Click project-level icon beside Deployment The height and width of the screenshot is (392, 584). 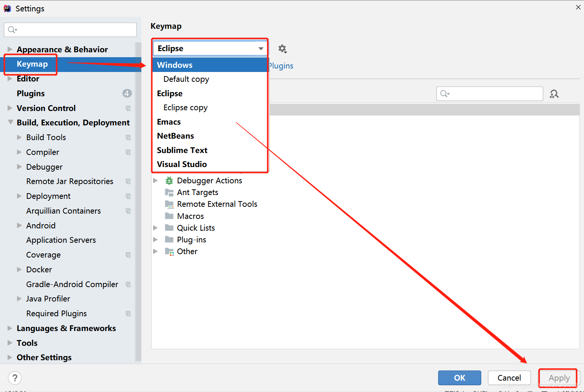point(128,196)
